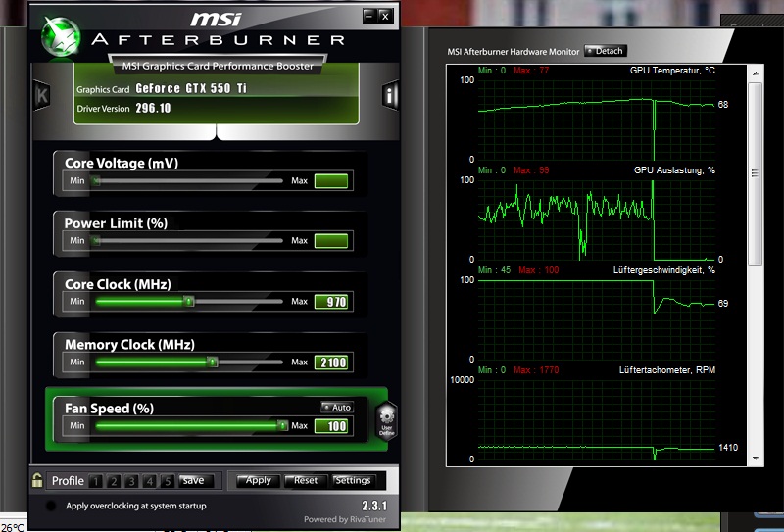Click the GPU Temperatur graph
The height and width of the screenshot is (532, 784).
[x=597, y=120]
